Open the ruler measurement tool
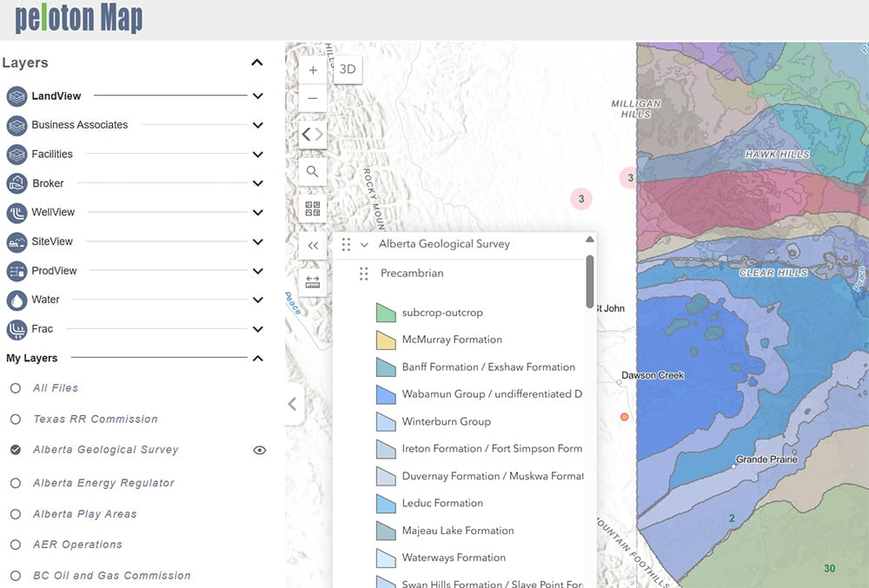 click(313, 282)
